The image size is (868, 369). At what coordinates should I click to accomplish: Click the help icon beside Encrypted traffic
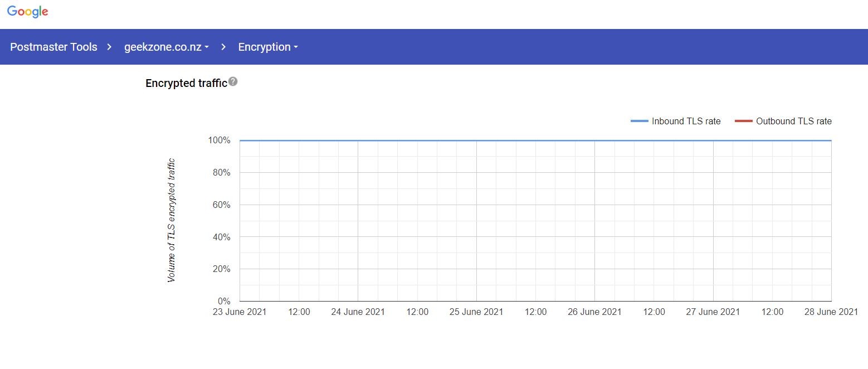(233, 81)
